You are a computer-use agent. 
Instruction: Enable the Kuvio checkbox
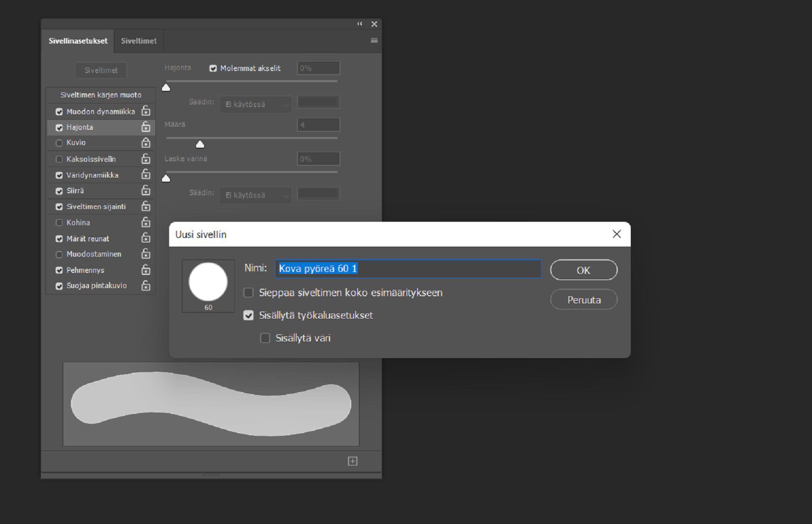(x=59, y=143)
